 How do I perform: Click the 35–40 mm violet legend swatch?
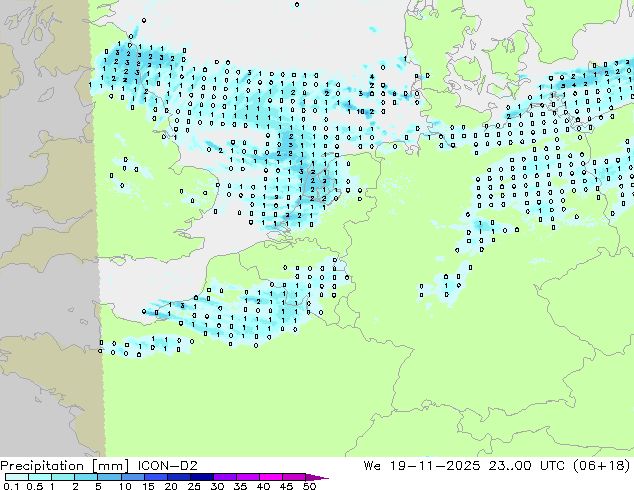click(247, 477)
